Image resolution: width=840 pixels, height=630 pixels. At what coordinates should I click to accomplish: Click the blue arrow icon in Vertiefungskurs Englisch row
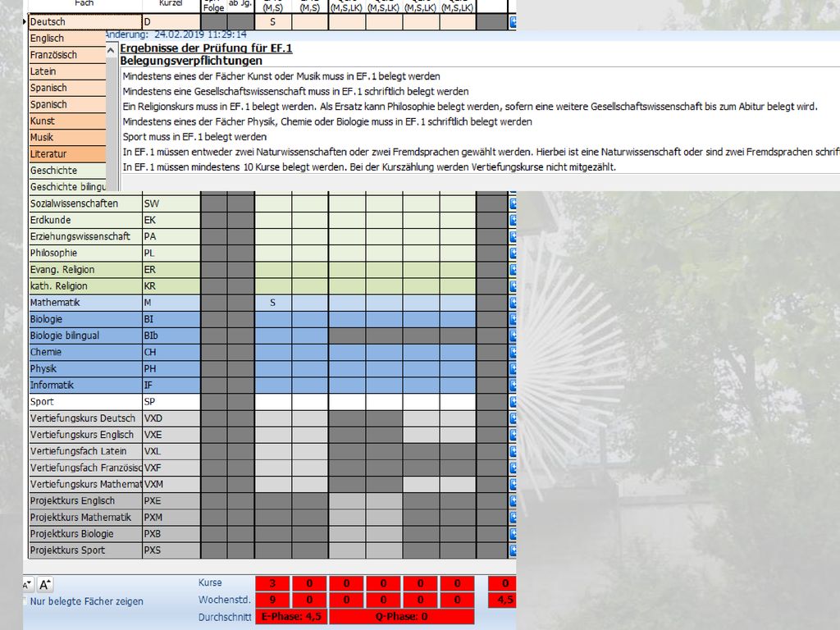pyautogui.click(x=513, y=435)
